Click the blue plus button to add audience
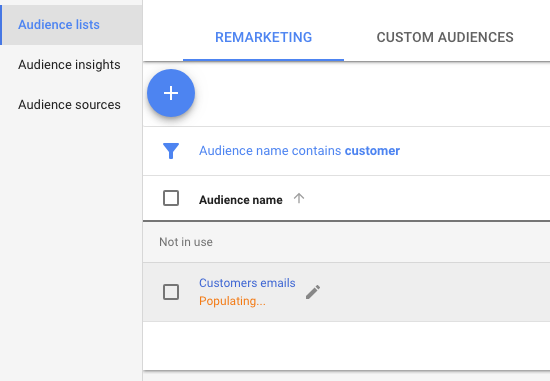550x381 pixels. [171, 93]
